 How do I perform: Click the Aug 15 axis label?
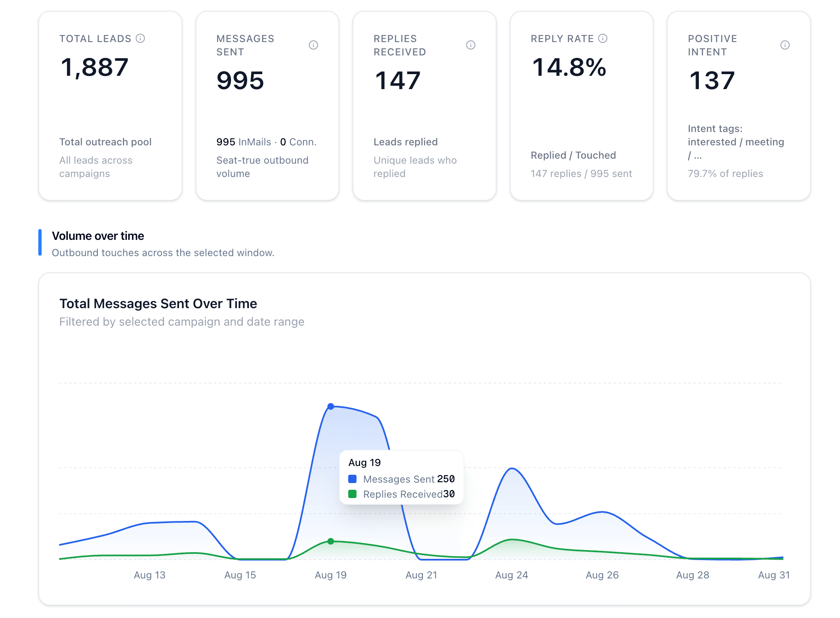(240, 575)
